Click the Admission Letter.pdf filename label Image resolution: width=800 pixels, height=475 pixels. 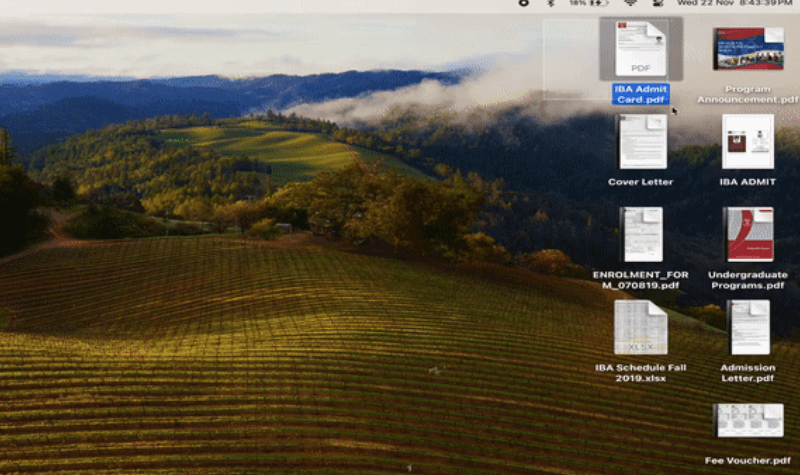pos(748,373)
